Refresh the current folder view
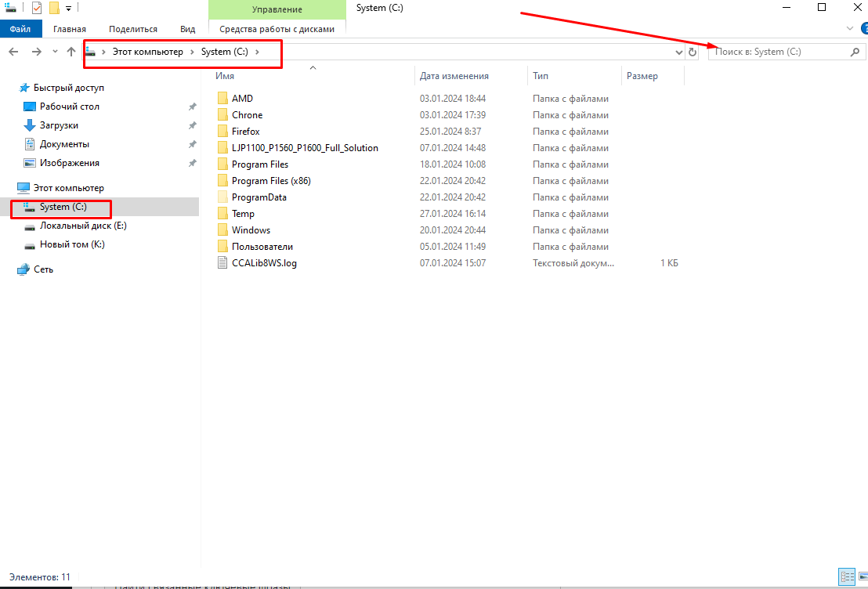The width and height of the screenshot is (868, 589). click(x=693, y=52)
